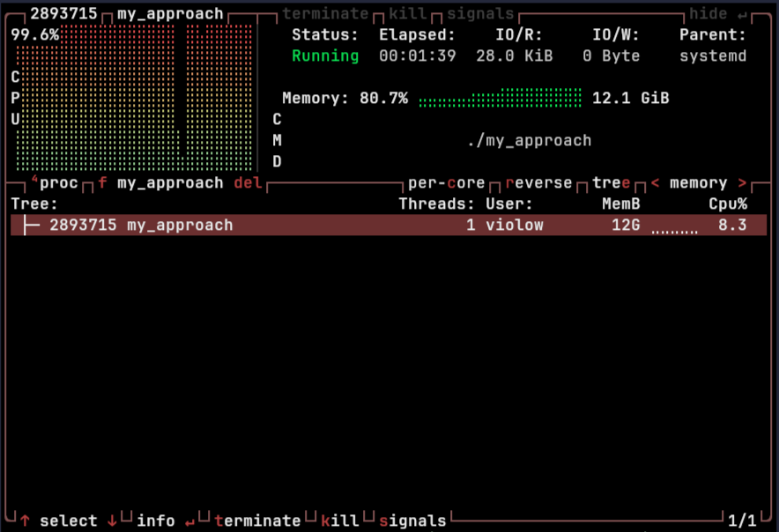
Task: Click info at the bottom bar
Action: 155,521
